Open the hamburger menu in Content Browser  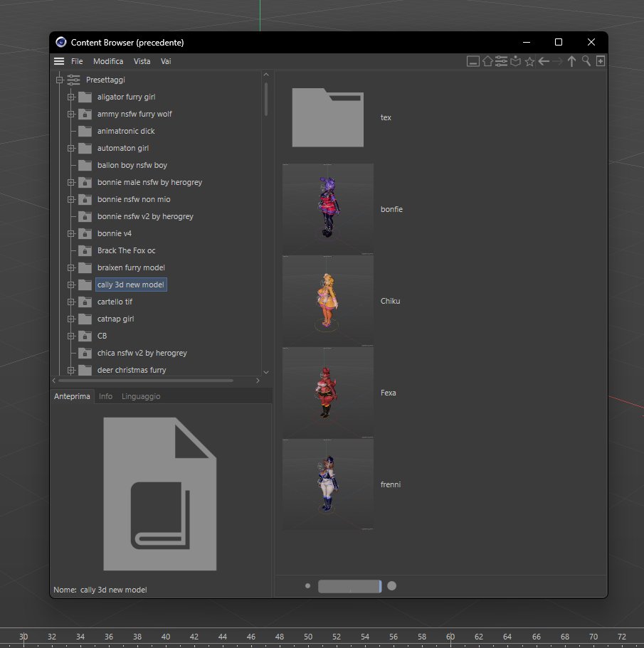[58, 61]
